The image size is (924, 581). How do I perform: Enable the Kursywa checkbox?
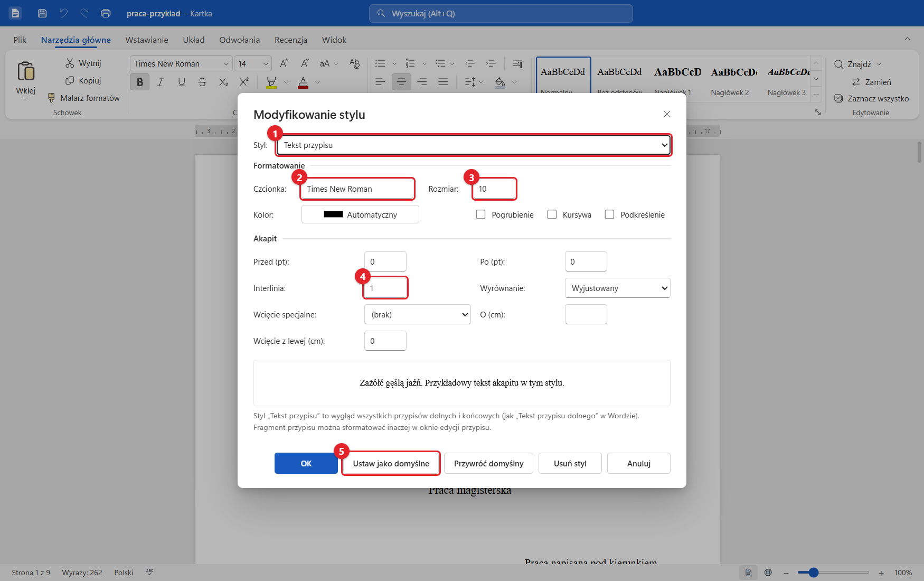coord(552,214)
